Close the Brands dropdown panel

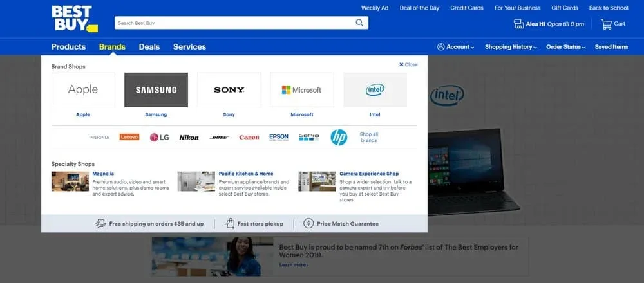click(x=408, y=65)
